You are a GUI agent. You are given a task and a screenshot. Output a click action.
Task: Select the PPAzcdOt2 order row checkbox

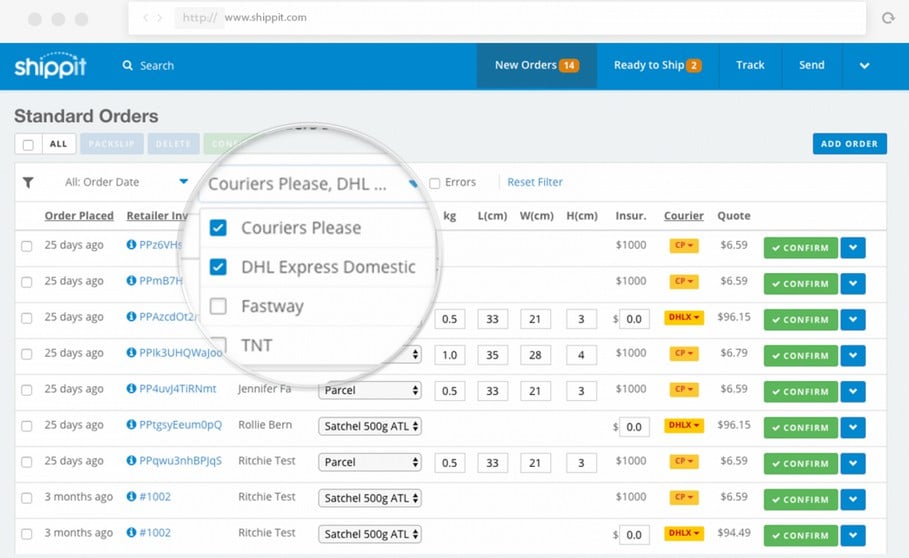[27, 318]
